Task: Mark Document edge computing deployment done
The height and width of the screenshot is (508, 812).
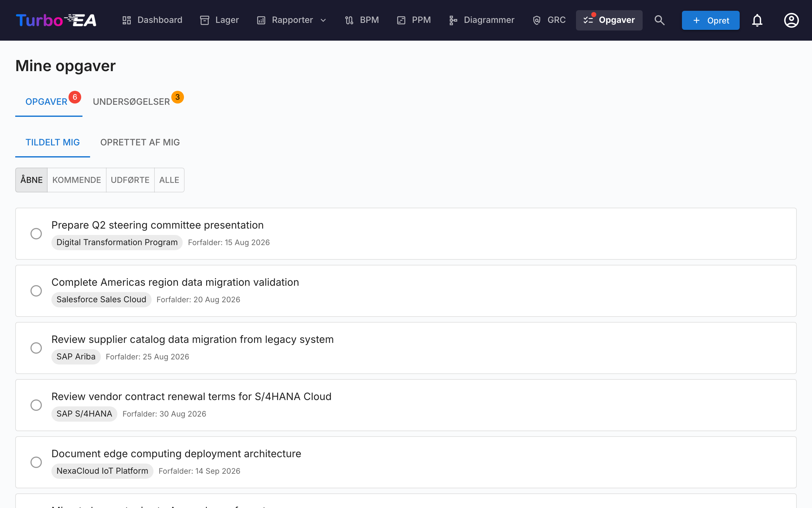Action: [36, 462]
